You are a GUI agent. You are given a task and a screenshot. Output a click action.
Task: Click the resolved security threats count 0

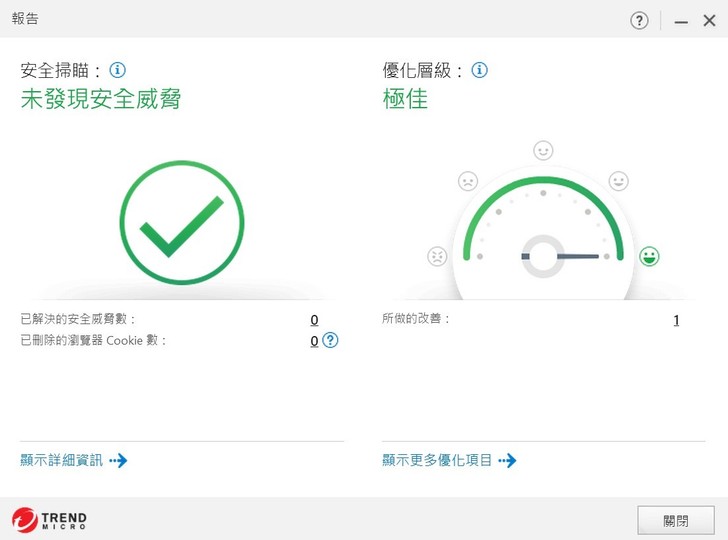(x=314, y=320)
